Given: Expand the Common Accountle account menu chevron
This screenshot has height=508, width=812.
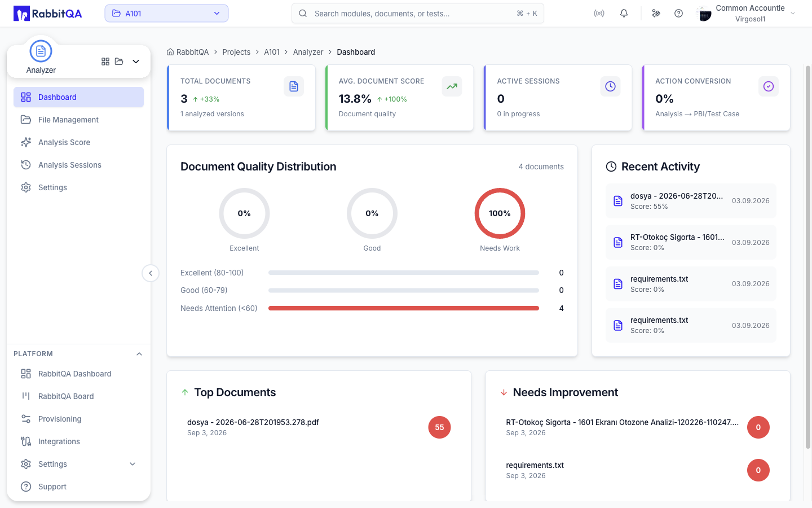Looking at the screenshot, I should (793, 14).
